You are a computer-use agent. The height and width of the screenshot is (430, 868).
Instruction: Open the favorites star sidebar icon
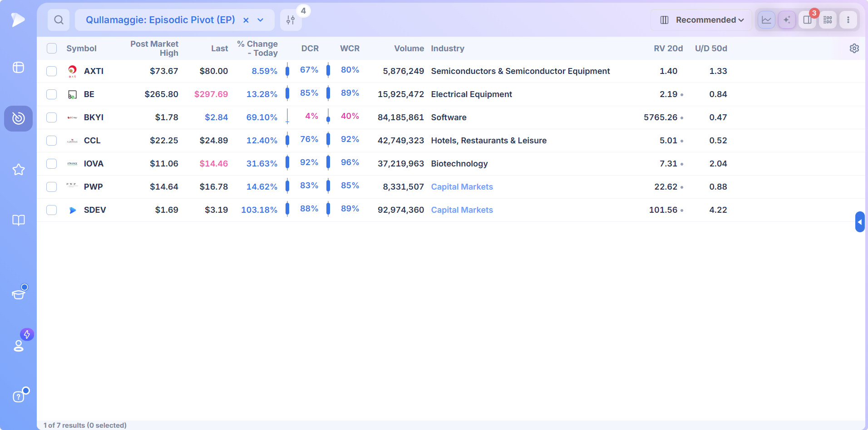(18, 170)
